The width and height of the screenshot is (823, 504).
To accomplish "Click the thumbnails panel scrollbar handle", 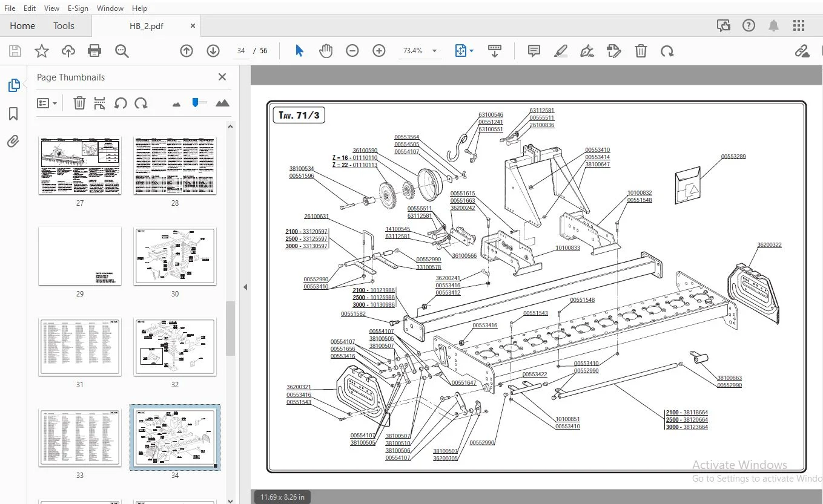I will tap(230, 329).
